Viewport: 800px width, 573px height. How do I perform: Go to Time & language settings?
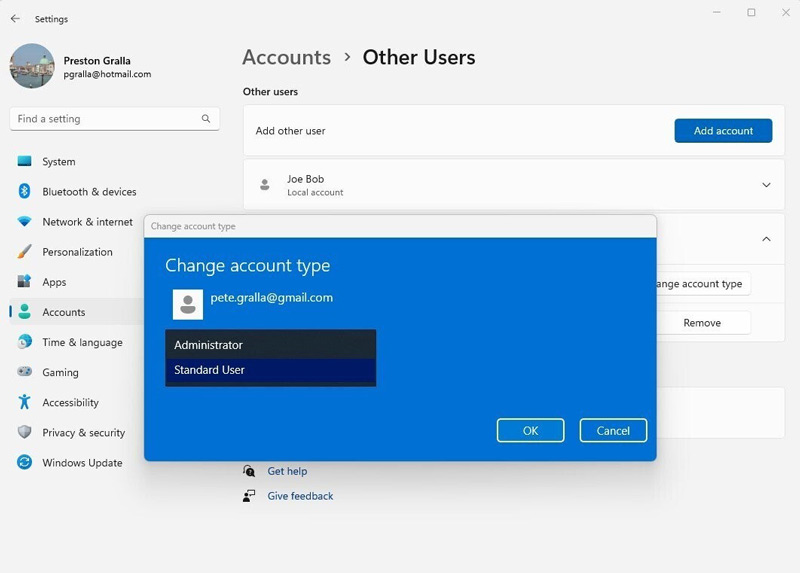[82, 342]
